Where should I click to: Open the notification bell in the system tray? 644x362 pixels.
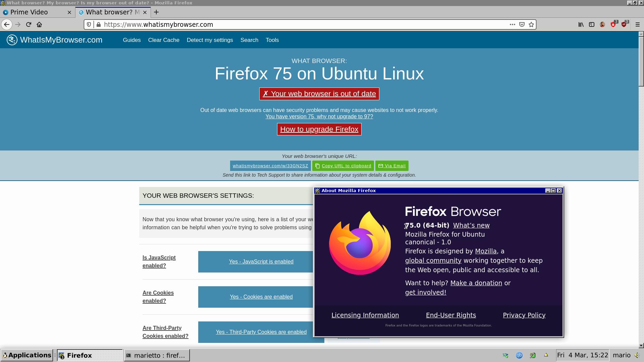[546, 355]
